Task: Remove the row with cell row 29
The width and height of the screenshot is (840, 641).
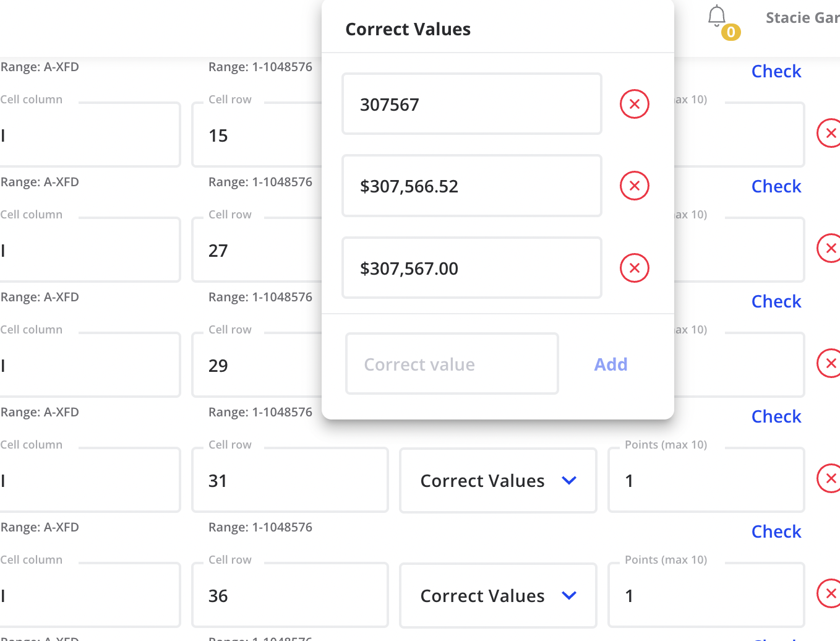Action: click(829, 363)
